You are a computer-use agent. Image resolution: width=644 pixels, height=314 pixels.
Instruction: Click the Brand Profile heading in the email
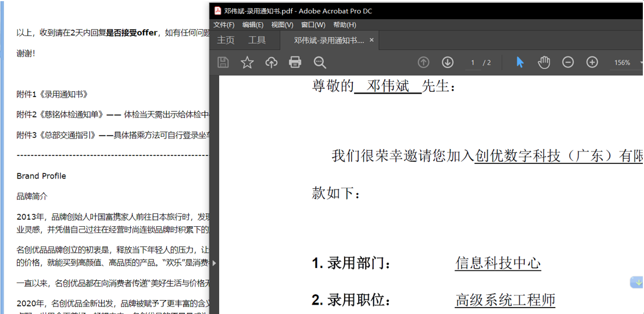click(x=41, y=176)
